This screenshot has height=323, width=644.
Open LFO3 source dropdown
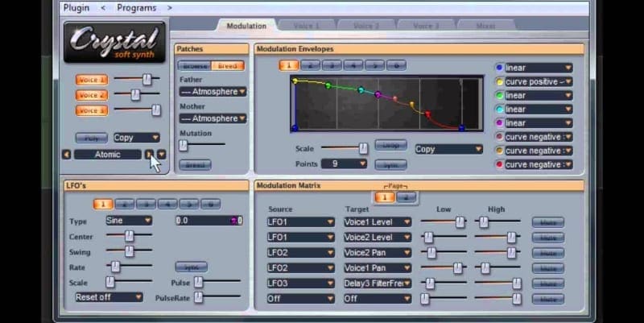point(300,284)
